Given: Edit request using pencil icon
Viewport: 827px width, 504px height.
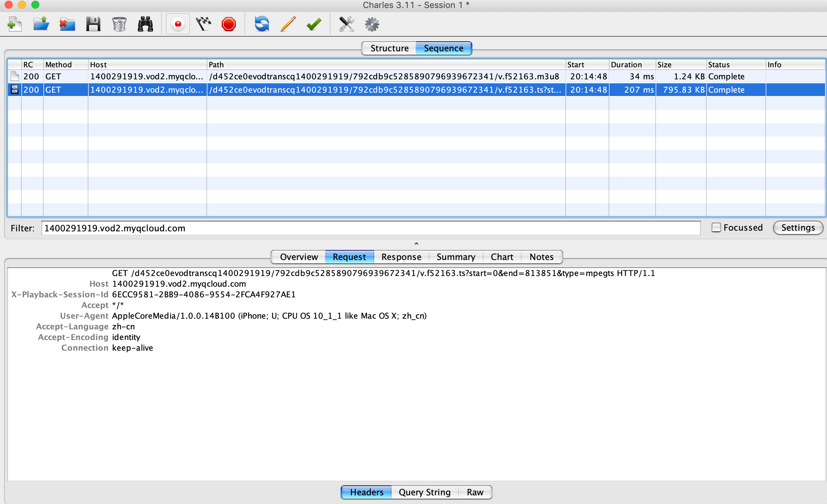Looking at the screenshot, I should point(288,24).
